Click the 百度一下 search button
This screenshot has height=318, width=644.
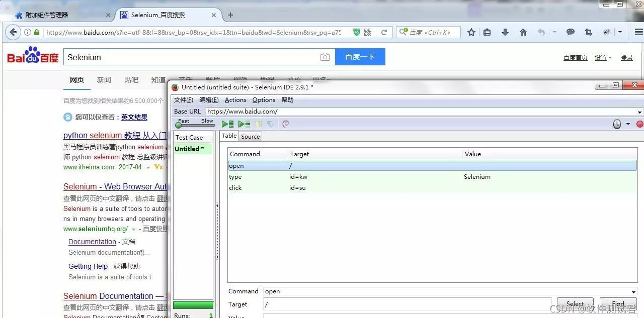(x=360, y=57)
